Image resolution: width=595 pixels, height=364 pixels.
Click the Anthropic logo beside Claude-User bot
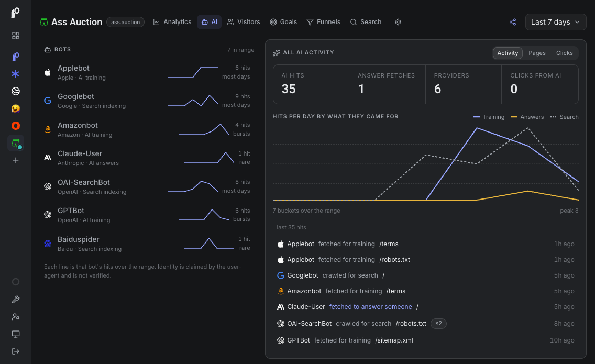tap(48, 158)
